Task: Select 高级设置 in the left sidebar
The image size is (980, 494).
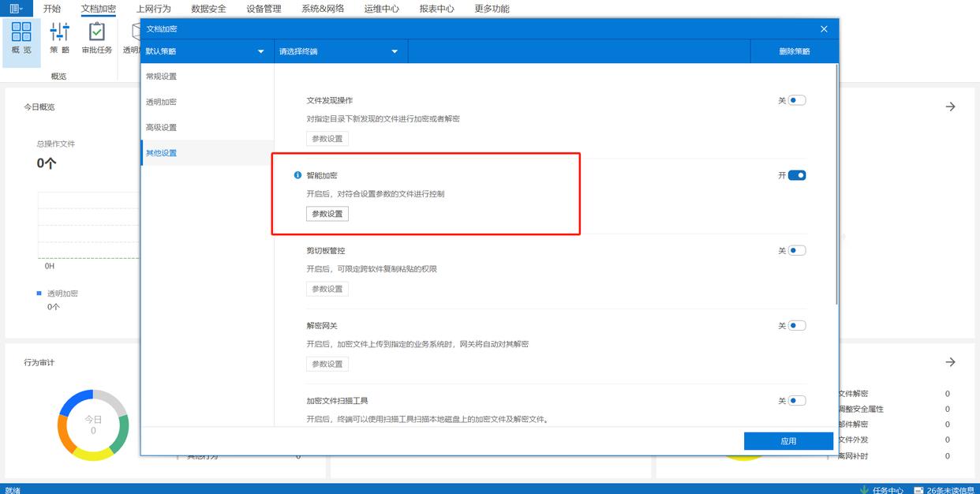Action: coord(162,127)
